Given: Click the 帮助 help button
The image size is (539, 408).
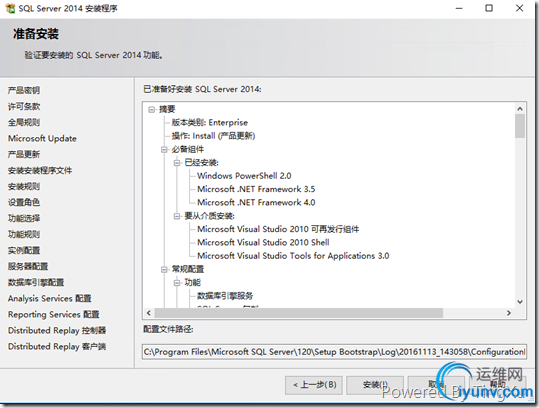Looking at the screenshot, I should coord(497,385).
